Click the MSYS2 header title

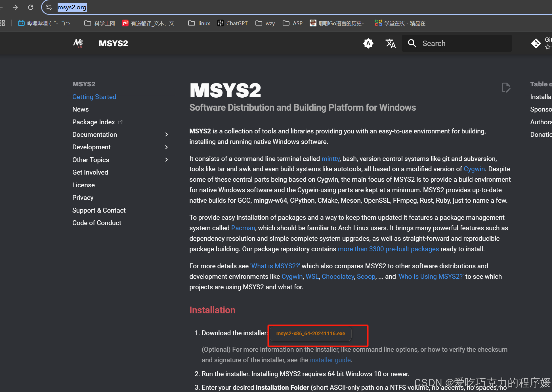[113, 43]
